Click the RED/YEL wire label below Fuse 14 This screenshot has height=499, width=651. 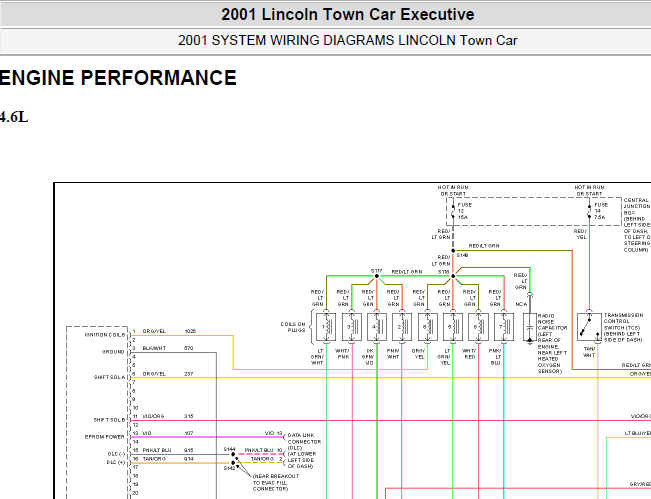580,234
